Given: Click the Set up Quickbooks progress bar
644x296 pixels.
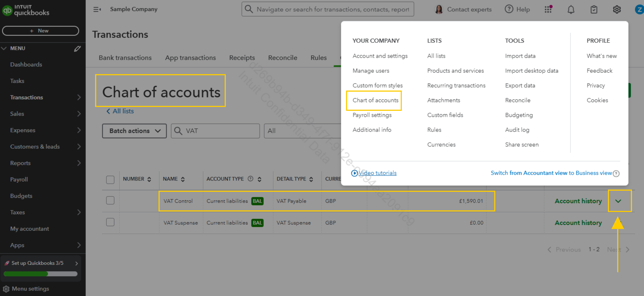Looking at the screenshot, I should [x=40, y=274].
